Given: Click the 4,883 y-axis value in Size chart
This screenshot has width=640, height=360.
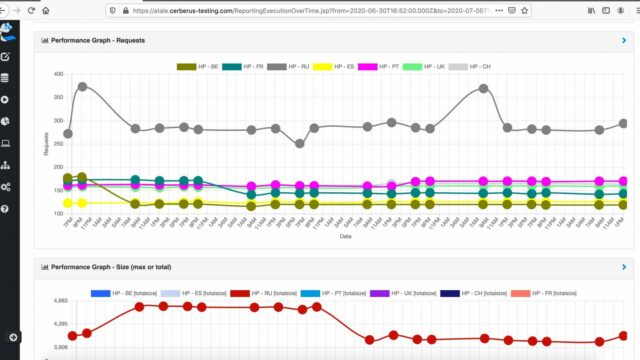Looking at the screenshot, I should click(60, 300).
